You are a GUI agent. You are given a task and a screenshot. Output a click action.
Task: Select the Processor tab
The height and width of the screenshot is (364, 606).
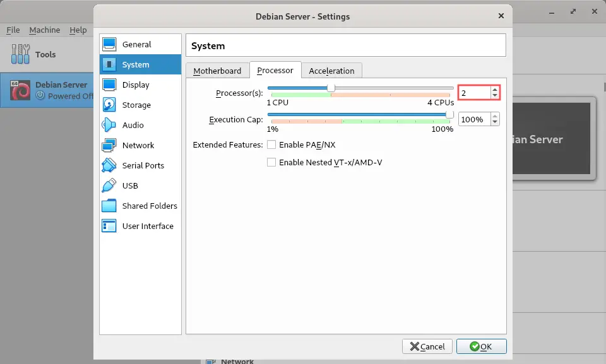(275, 70)
